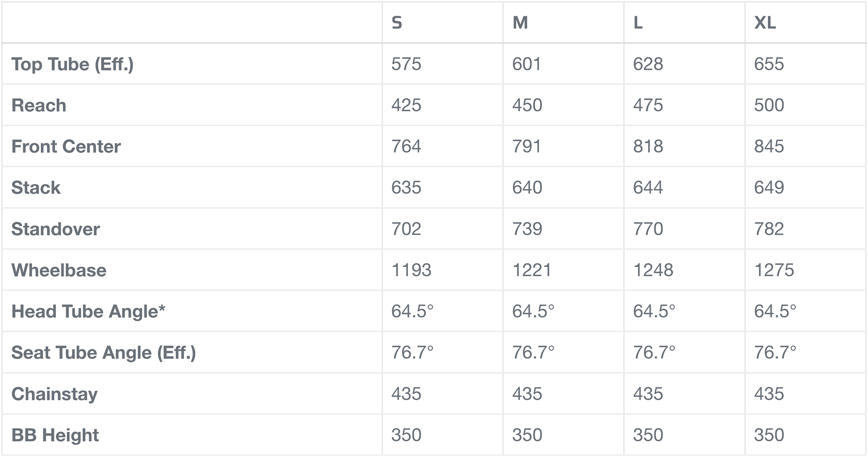The image size is (868, 457).
Task: Click the Head Tube Angle* label
Action: [88, 311]
